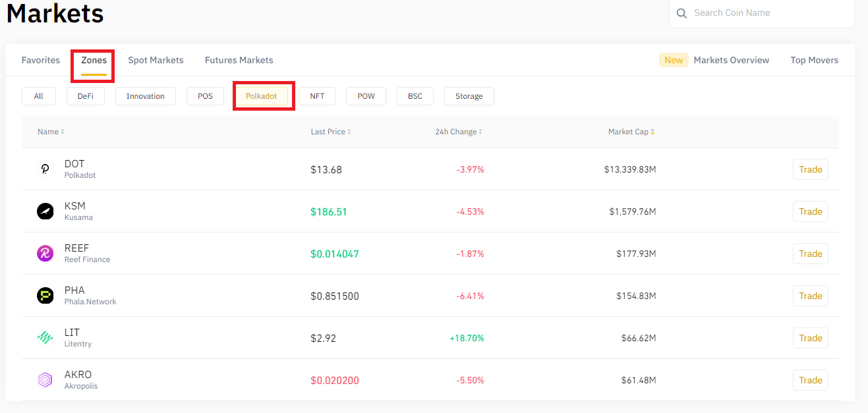The width and height of the screenshot is (868, 413).
Task: Click LIT last price $2.92
Action: 324,339
